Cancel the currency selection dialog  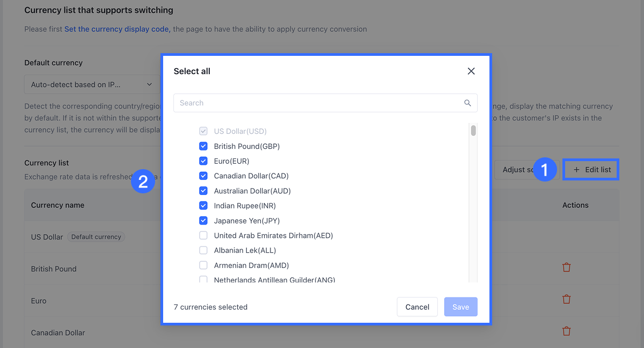[x=417, y=307]
